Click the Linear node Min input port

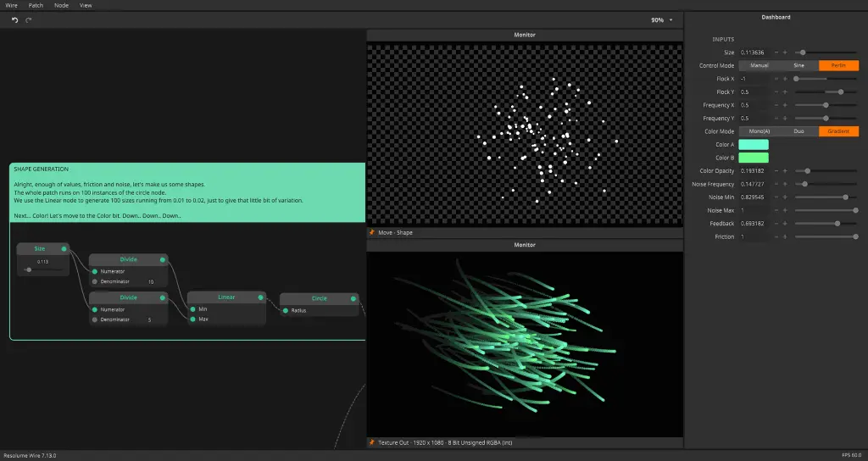pyautogui.click(x=192, y=309)
